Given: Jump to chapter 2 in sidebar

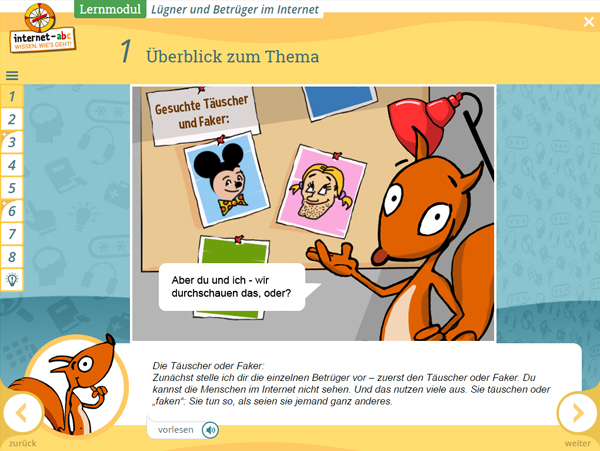Looking at the screenshot, I should [x=12, y=120].
